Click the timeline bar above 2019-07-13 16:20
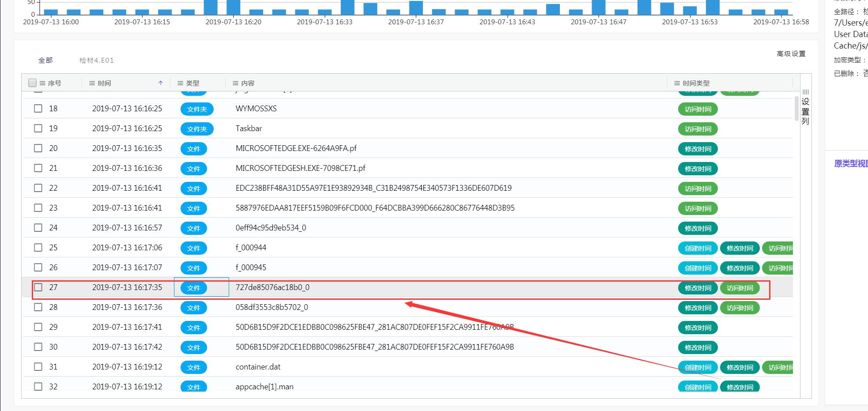This screenshot has width=868, height=411. tap(234, 8)
